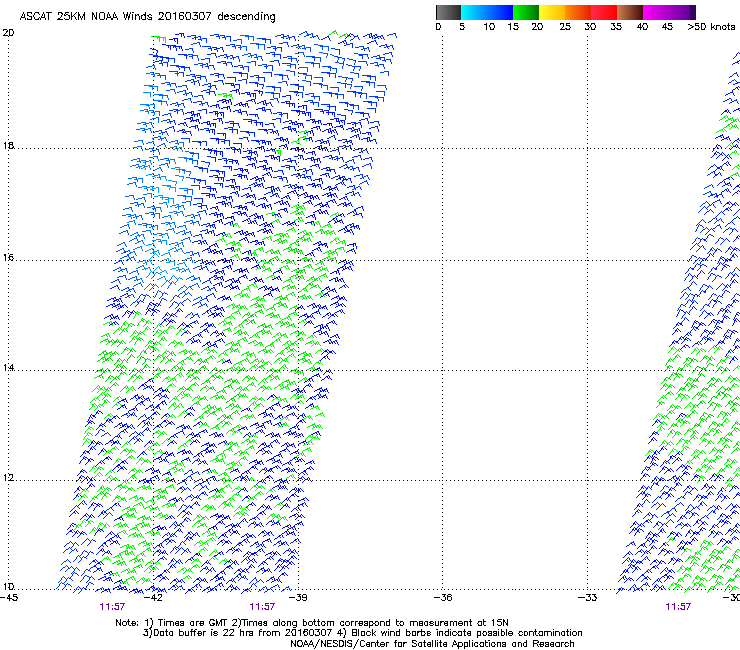Click the latitude label 20
The image size is (740, 650).
[x=8, y=33]
